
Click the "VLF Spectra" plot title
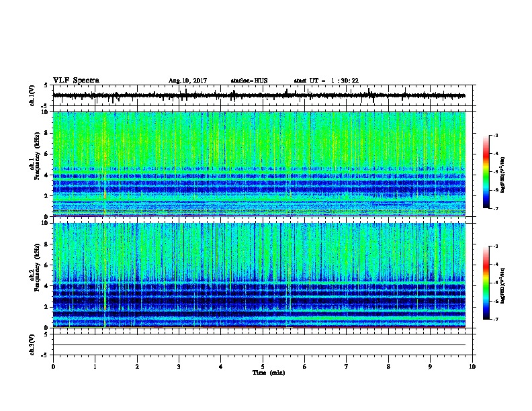[x=76, y=81]
